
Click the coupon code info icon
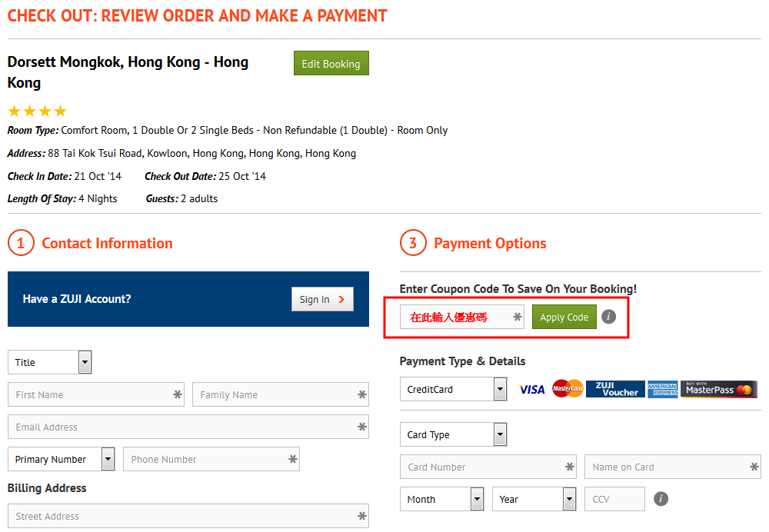coord(609,317)
